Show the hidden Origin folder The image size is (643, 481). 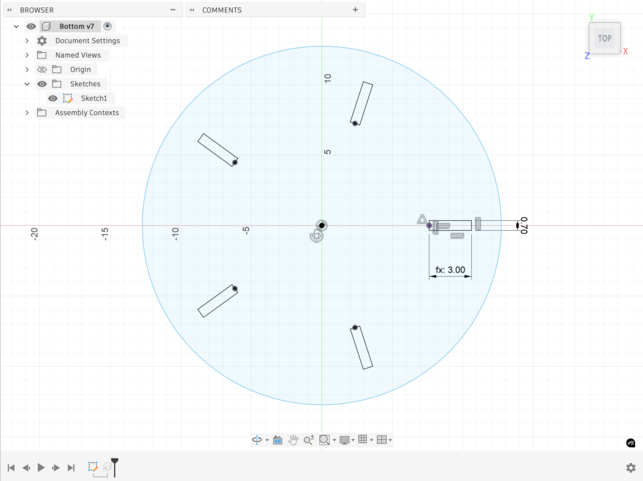42,69
